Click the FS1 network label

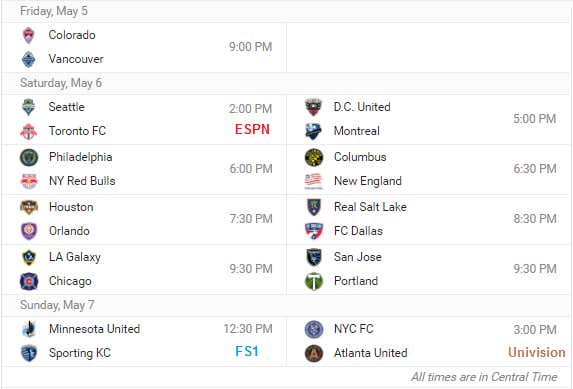click(x=247, y=352)
